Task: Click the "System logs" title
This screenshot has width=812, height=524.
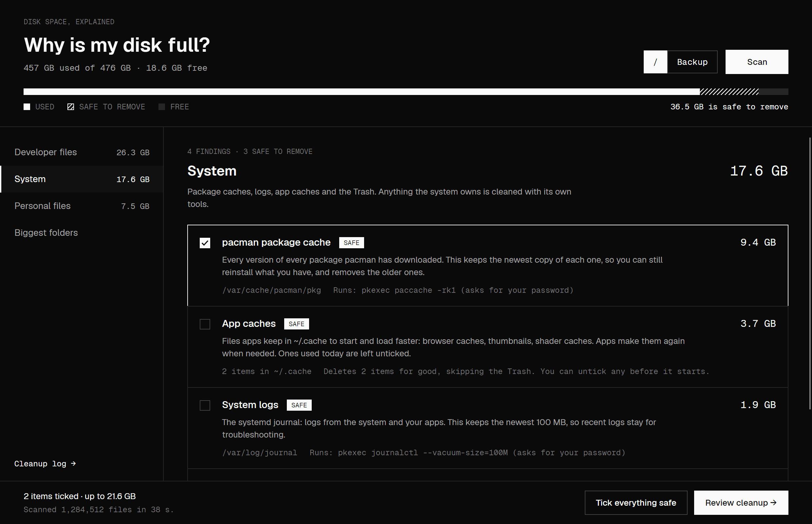Action: (250, 405)
